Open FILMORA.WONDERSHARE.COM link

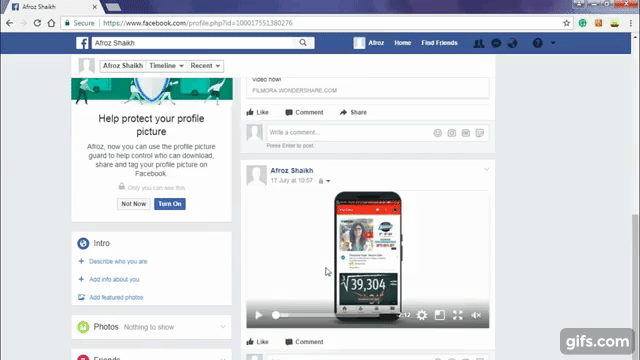pyautogui.click(x=294, y=91)
